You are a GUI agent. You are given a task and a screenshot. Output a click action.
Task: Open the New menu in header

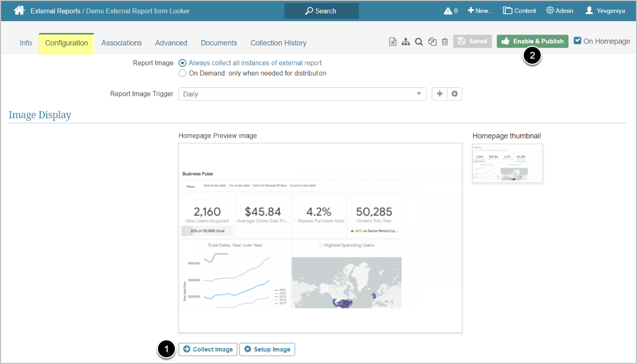coord(480,11)
